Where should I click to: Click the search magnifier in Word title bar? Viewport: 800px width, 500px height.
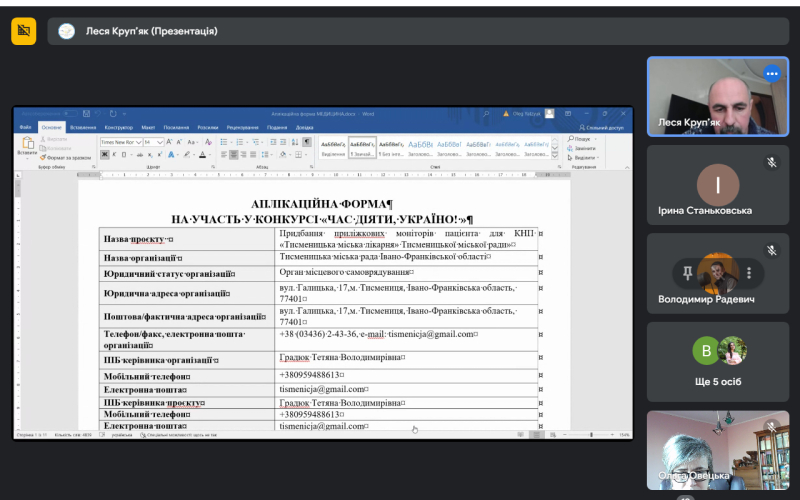pyautogui.click(x=486, y=114)
